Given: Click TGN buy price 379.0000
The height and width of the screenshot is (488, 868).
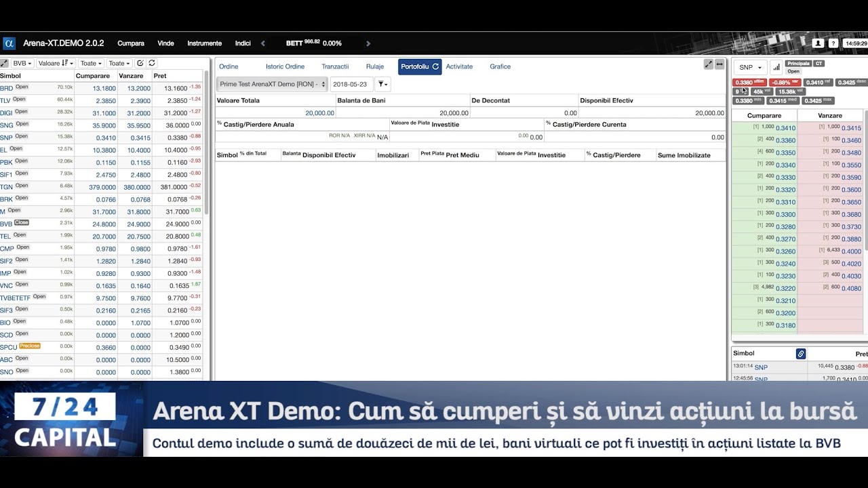Looking at the screenshot, I should pos(102,188).
